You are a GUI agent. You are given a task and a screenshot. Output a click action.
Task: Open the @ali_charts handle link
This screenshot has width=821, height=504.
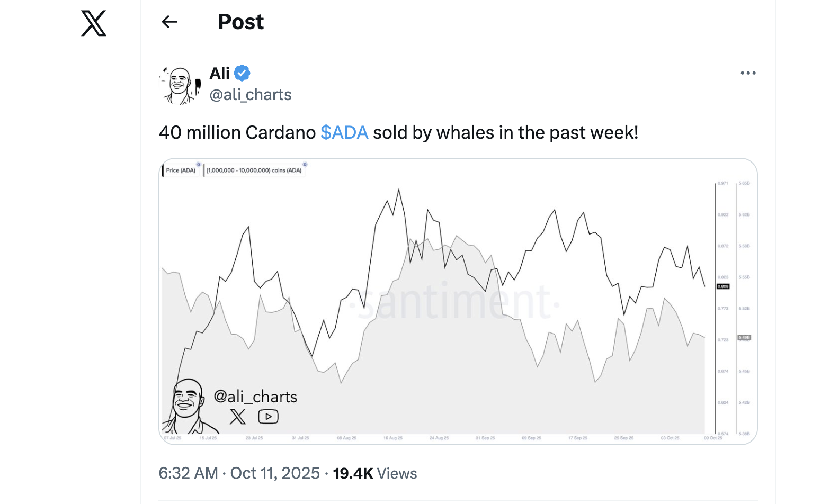click(251, 95)
